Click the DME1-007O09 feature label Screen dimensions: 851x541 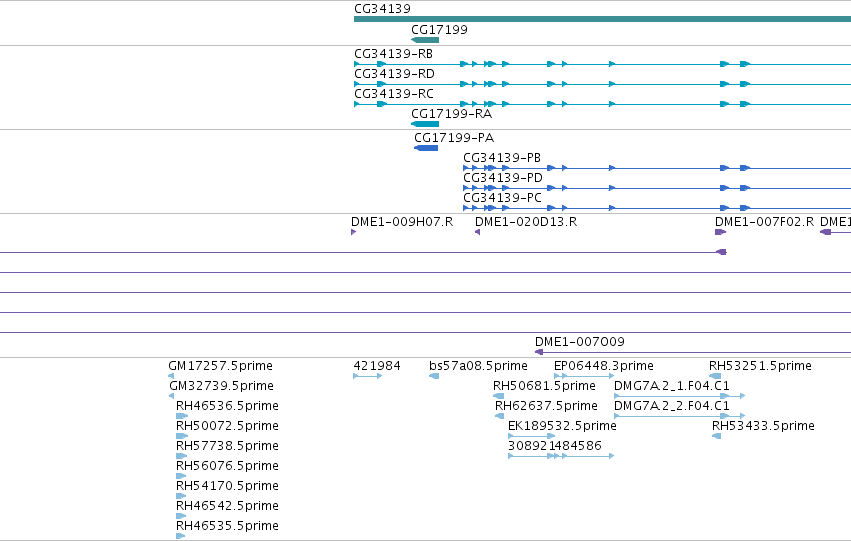point(580,342)
